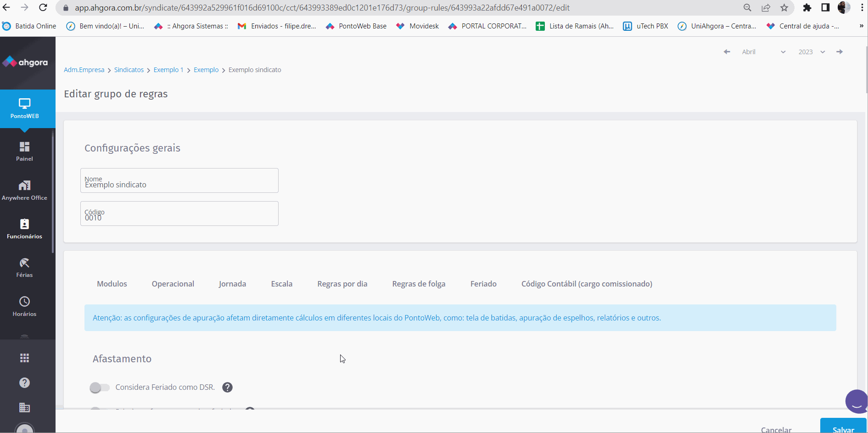Click the Código input field
Viewport: 868px width, 433px height.
179,214
